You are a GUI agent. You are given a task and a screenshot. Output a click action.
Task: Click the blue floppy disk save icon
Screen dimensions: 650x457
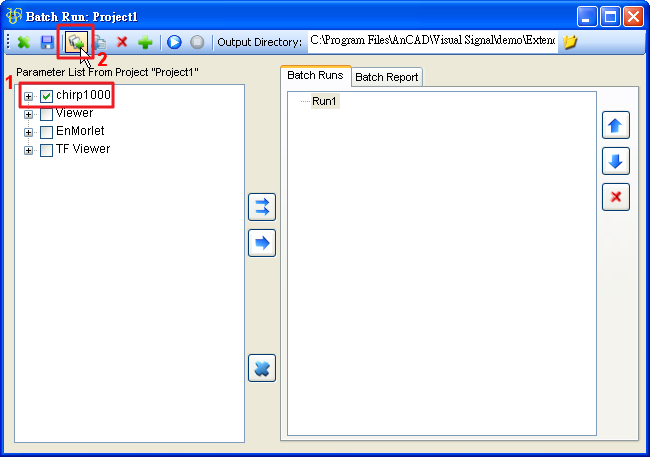46,42
